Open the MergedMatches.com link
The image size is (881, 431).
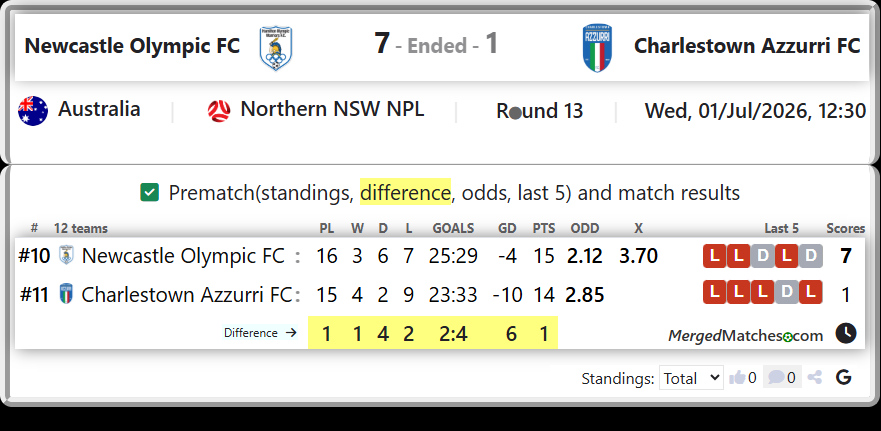pos(746,336)
